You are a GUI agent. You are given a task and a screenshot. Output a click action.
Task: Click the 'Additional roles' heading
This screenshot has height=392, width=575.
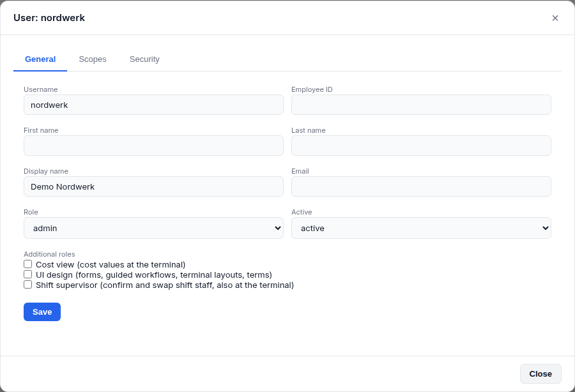click(49, 254)
